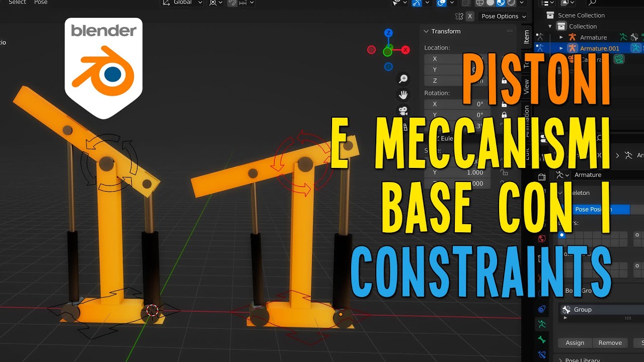Open Object Constraints properties tab
The image size is (644, 362).
(541, 309)
